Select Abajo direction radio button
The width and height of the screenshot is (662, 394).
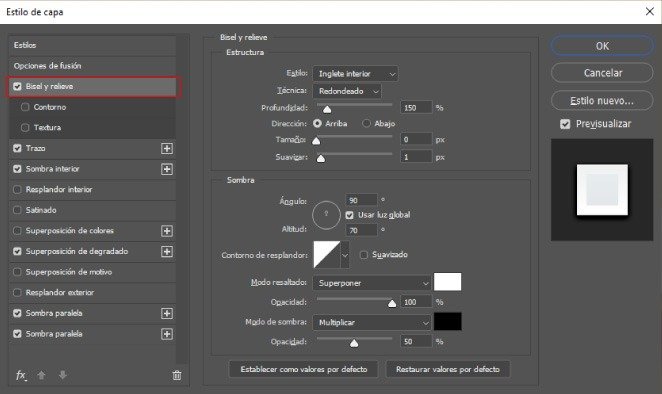click(x=366, y=123)
